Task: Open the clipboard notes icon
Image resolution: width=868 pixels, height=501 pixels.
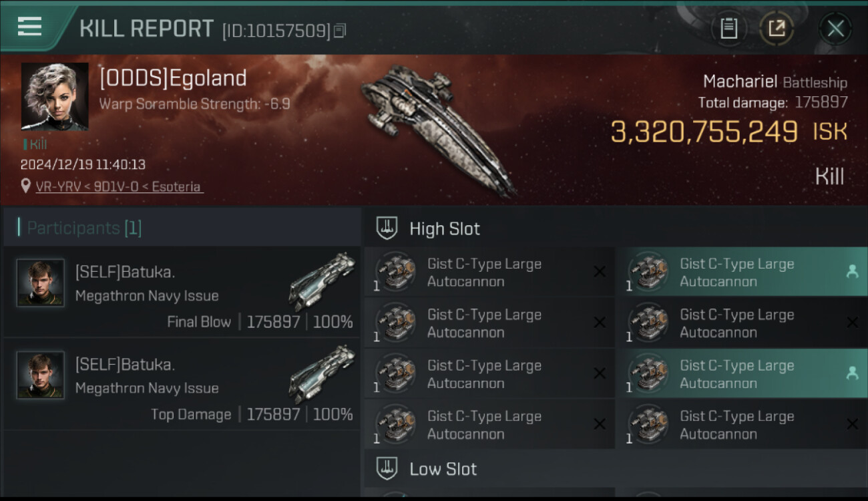Action: (728, 29)
